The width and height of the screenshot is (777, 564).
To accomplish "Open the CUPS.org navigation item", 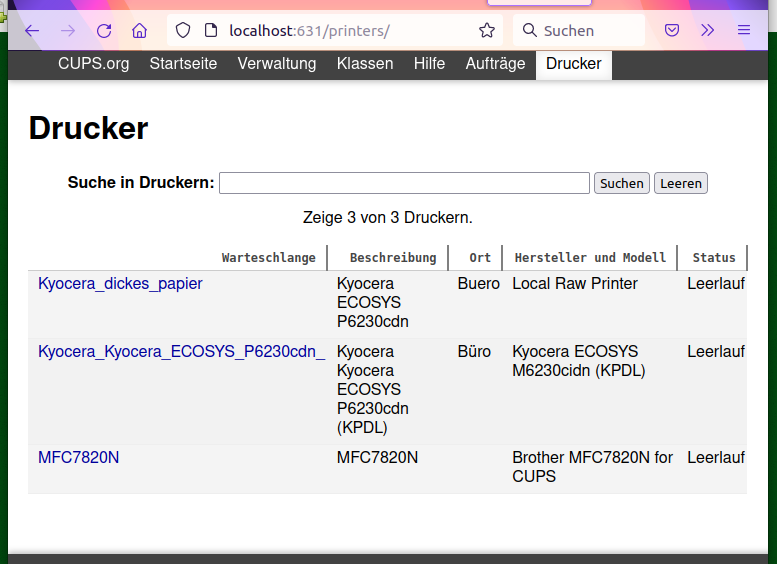I will click(x=94, y=63).
